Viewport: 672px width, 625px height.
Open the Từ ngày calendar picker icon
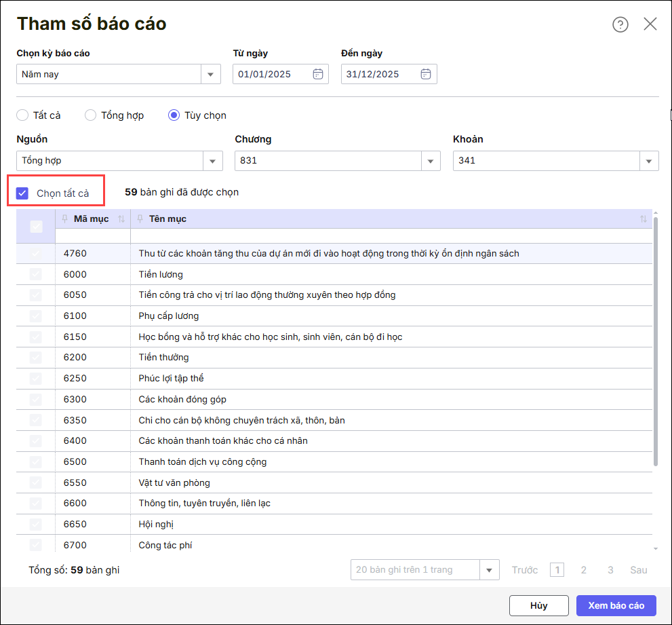tap(317, 74)
